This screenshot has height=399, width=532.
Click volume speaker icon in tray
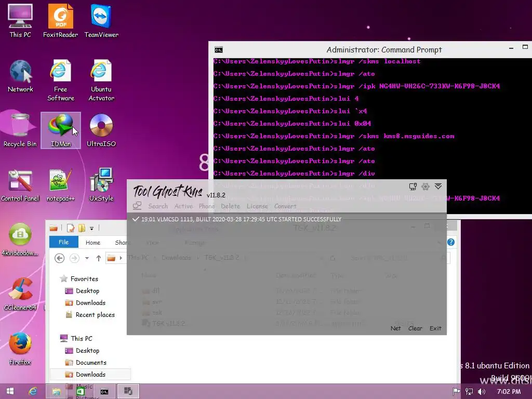[x=482, y=392]
